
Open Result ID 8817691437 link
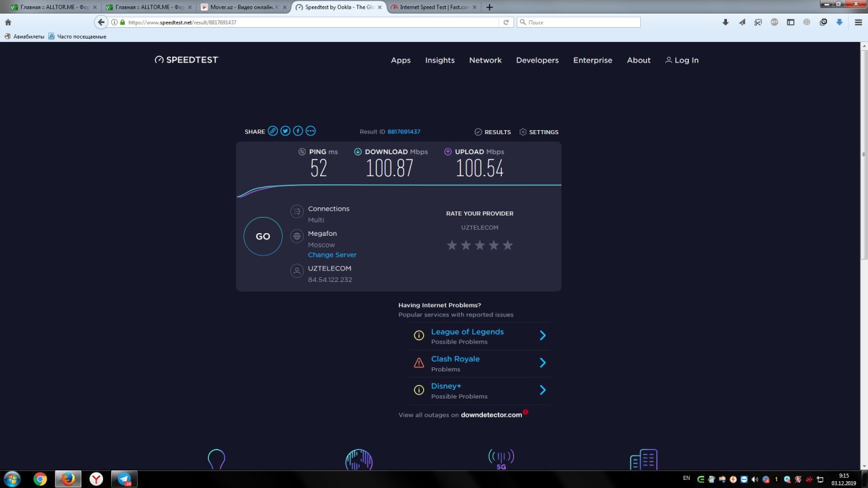click(404, 132)
